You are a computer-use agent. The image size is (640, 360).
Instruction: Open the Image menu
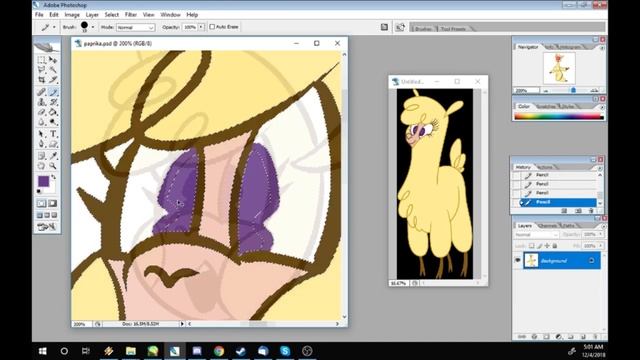pos(72,15)
